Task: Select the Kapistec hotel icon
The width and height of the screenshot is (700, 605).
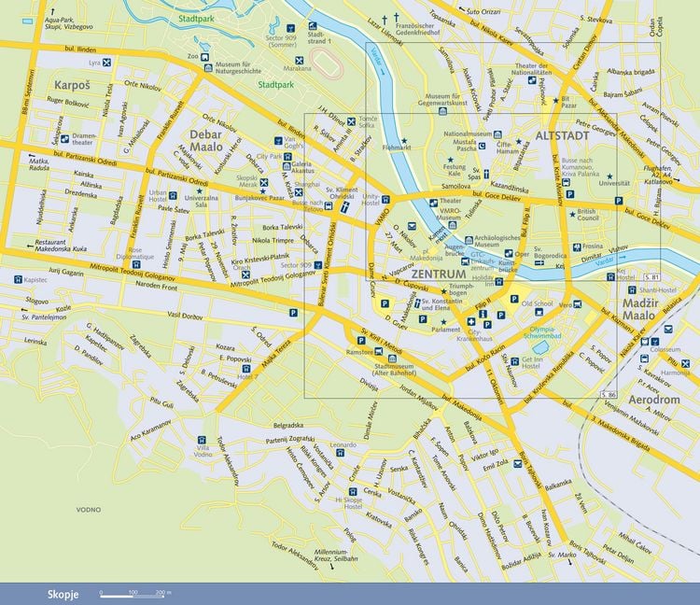Action: pyautogui.click(x=18, y=280)
